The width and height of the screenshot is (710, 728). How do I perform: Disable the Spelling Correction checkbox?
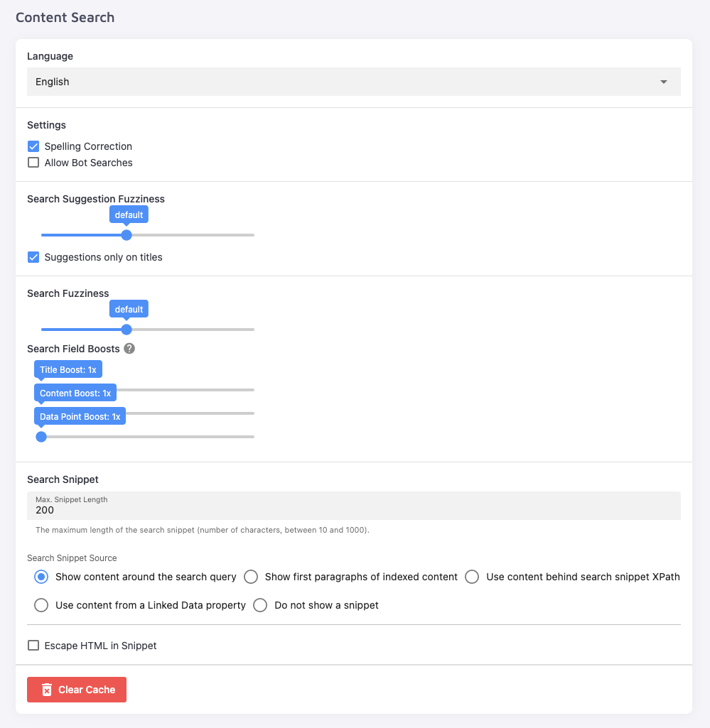(33, 146)
